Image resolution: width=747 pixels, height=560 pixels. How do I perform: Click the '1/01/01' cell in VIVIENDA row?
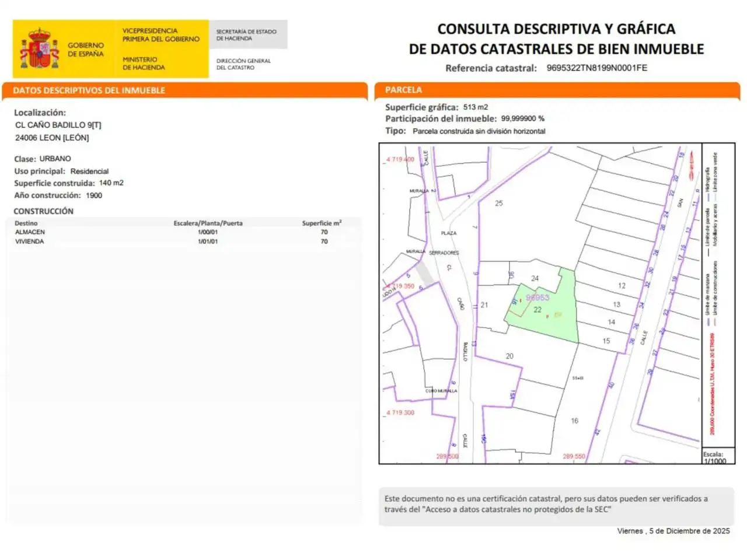point(208,242)
